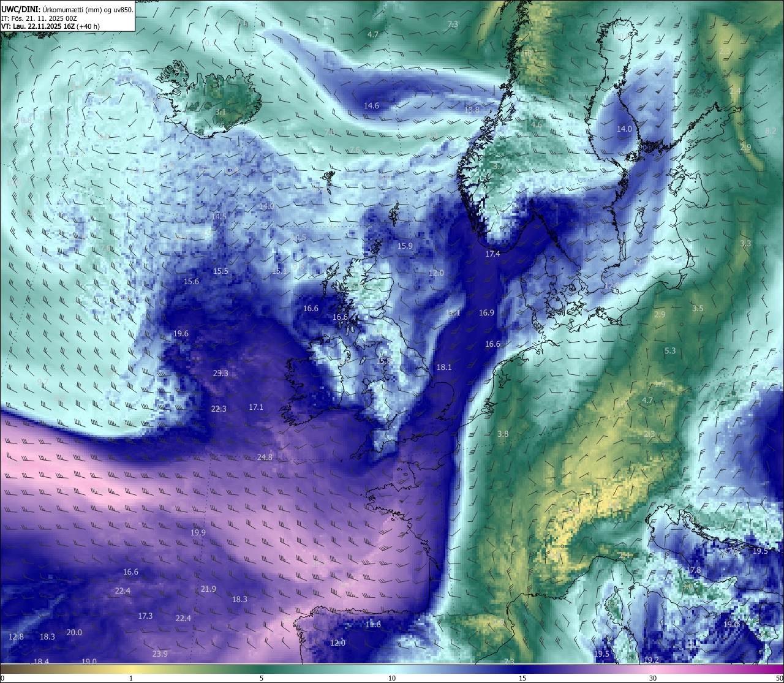Click the 3.1 value over Iceland
Screen dimensions: 784x683
pyautogui.click(x=221, y=112)
